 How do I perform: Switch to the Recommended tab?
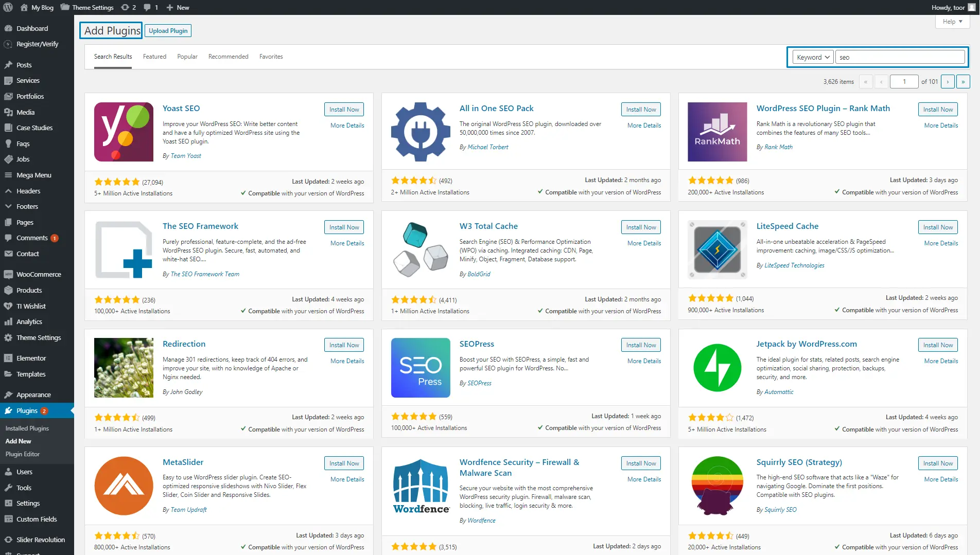pyautogui.click(x=228, y=57)
